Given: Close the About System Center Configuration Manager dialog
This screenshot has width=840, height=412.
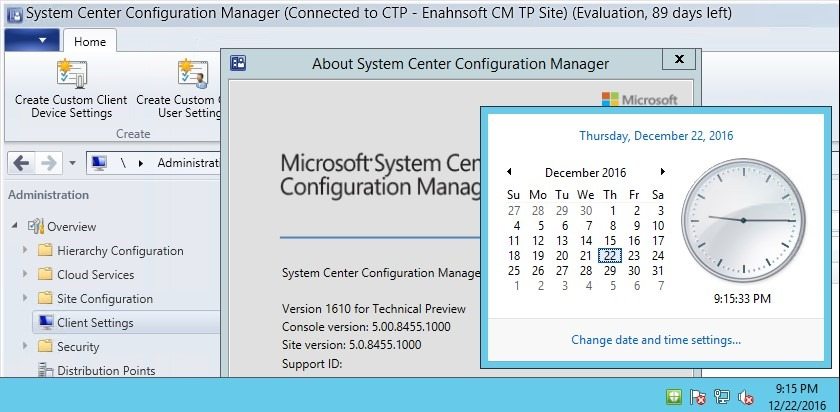Looking at the screenshot, I should point(679,59).
